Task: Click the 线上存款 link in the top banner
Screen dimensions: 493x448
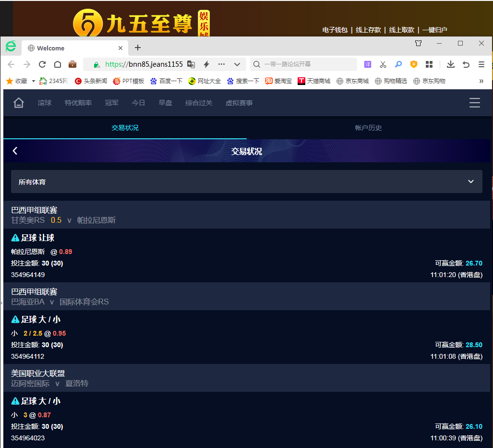Action: [368, 30]
